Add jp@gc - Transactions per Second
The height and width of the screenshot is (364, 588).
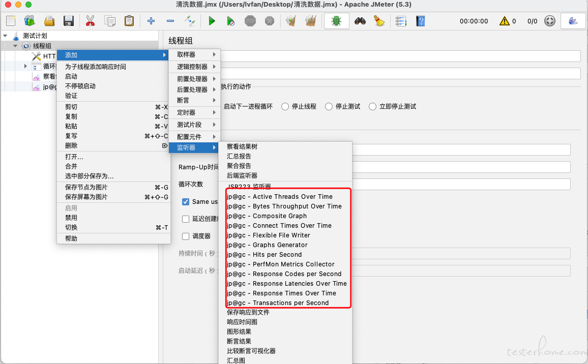point(286,303)
